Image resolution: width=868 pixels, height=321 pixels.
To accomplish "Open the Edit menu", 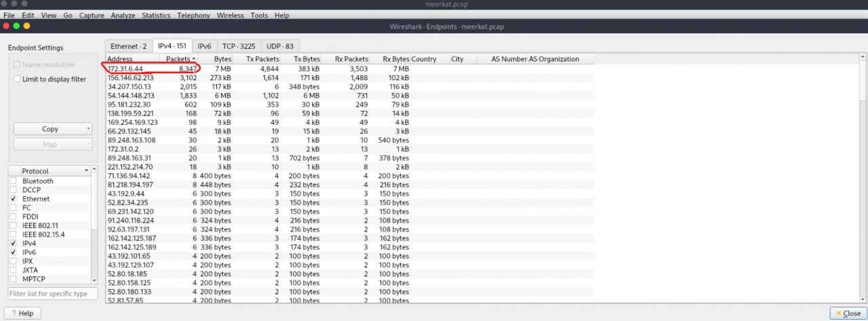I will click(x=28, y=15).
